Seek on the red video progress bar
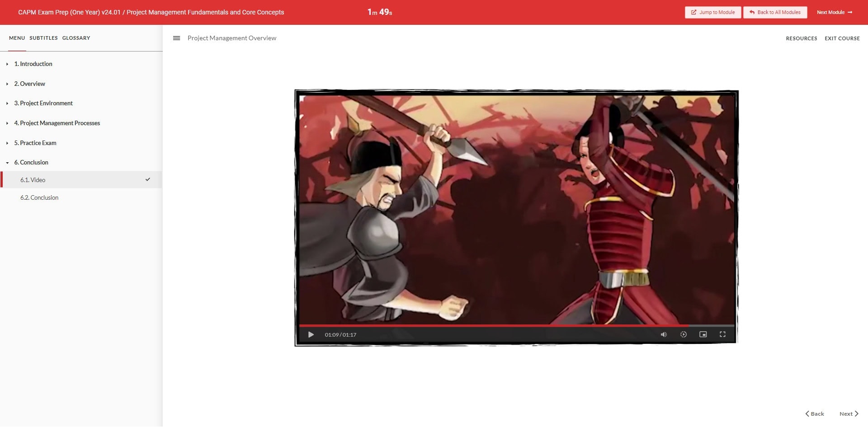This screenshot has width=868, height=427. [516, 325]
